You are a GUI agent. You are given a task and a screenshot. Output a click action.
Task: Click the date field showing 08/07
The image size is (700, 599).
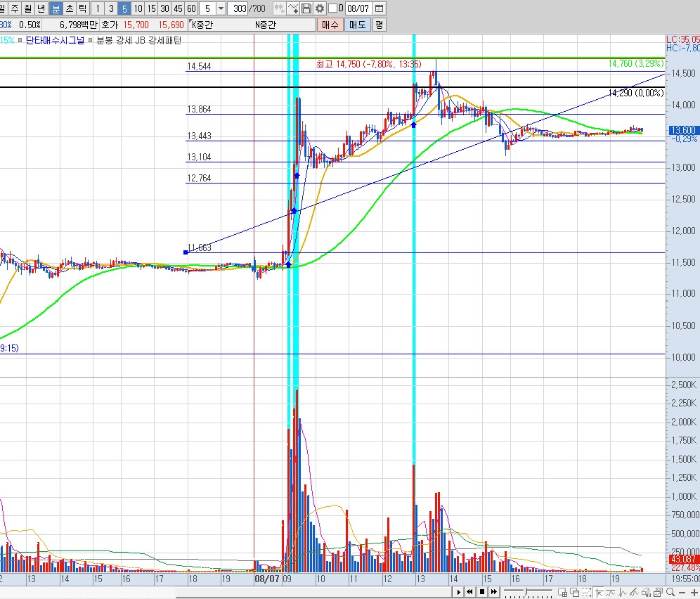click(358, 8)
